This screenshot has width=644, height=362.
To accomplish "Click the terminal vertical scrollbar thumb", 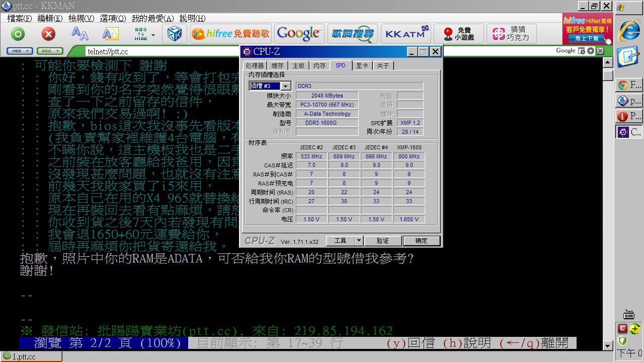I will (608, 75).
